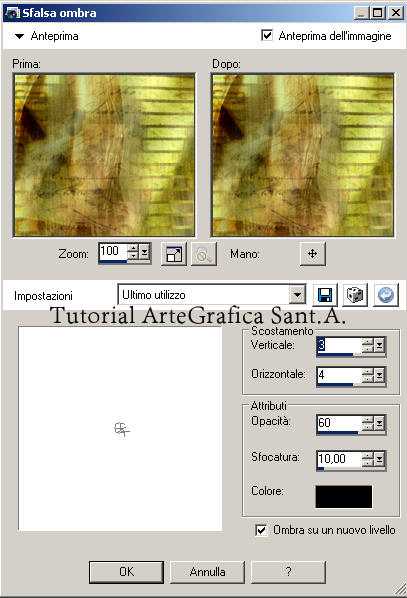Open the Opacità slider dropdown arrow
The image size is (407, 598).
[379, 423]
